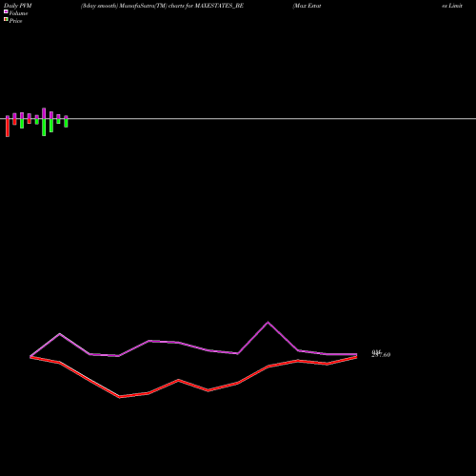Click the peak of the magenta volume line
The width and height of the screenshot is (476, 476).
pyautogui.click(x=268, y=323)
